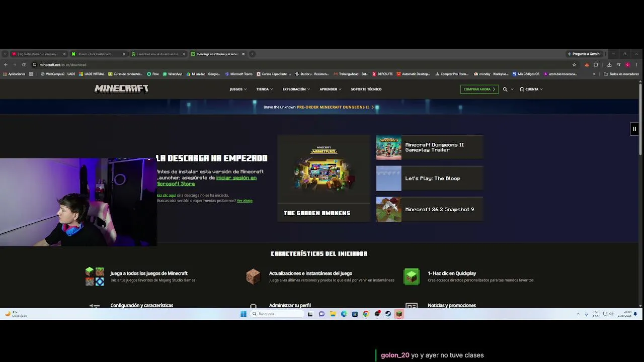Viewport: 644px width, 362px height.
Task: Open the Let's Play: The Bloop card
Action: (430, 178)
